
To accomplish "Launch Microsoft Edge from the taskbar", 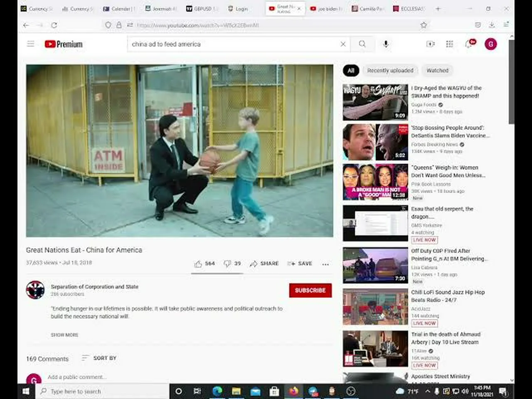I will (x=217, y=391).
